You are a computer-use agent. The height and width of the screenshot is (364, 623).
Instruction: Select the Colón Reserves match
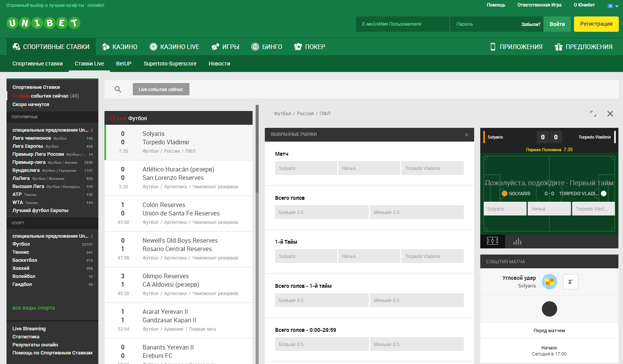pyautogui.click(x=178, y=214)
